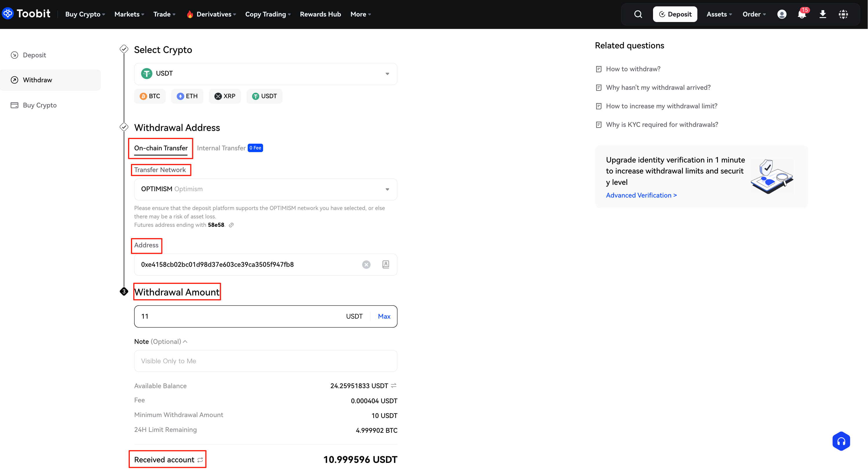868x471 pixels.
Task: Open the OPTIMISM transfer network dropdown
Action: [x=387, y=189]
